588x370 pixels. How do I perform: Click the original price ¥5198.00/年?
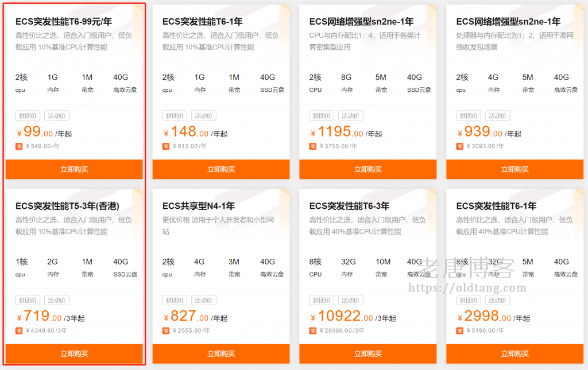485,330
